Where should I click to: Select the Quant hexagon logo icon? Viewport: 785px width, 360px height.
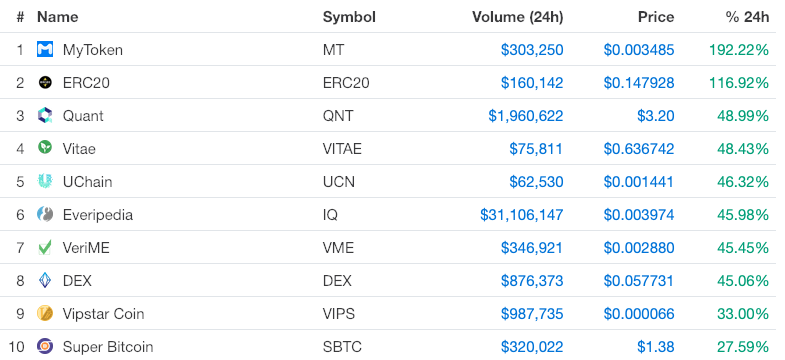point(45,115)
